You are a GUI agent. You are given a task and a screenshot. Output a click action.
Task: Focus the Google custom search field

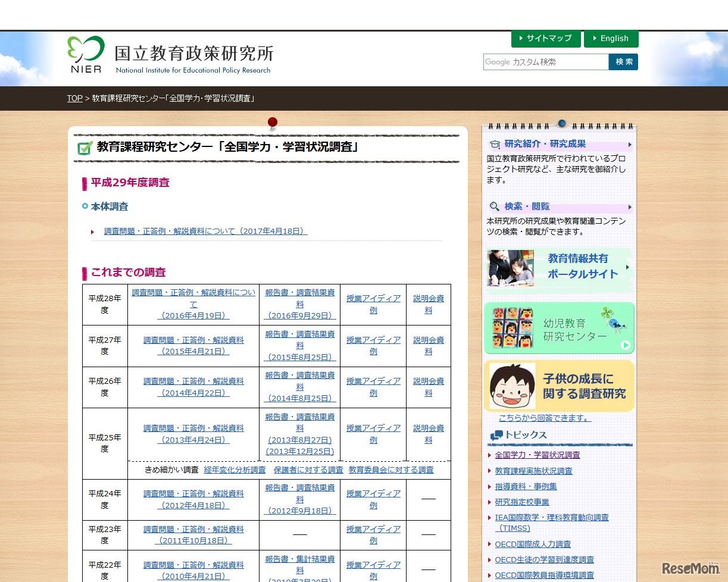pyautogui.click(x=546, y=62)
